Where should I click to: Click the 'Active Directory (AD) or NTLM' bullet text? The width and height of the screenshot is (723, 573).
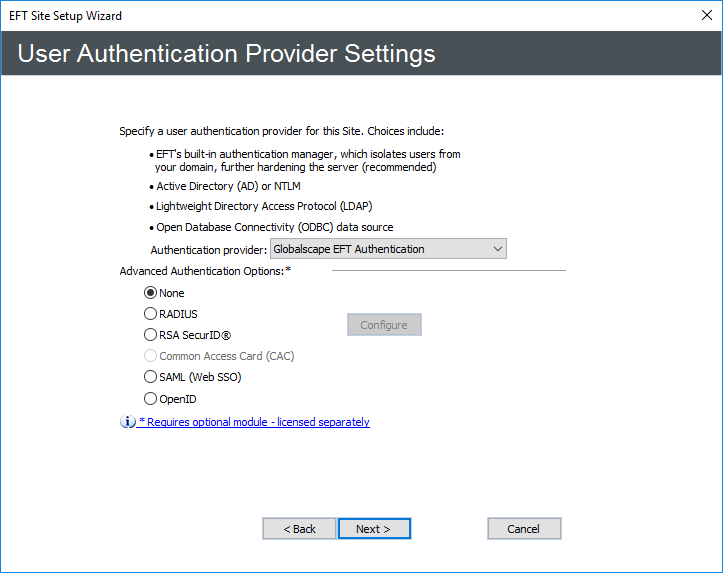[x=228, y=186]
